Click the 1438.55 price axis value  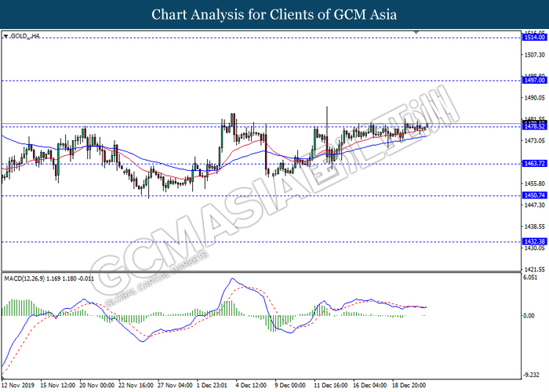point(534,227)
